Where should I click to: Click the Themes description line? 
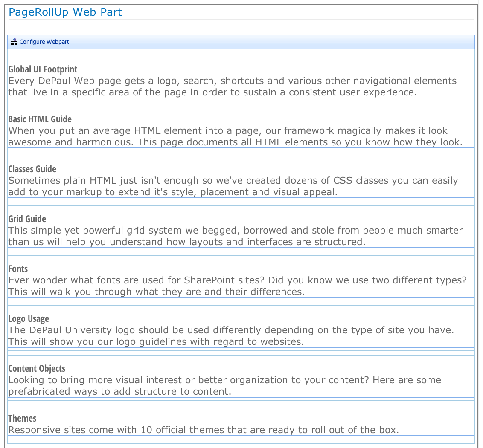coord(204,430)
